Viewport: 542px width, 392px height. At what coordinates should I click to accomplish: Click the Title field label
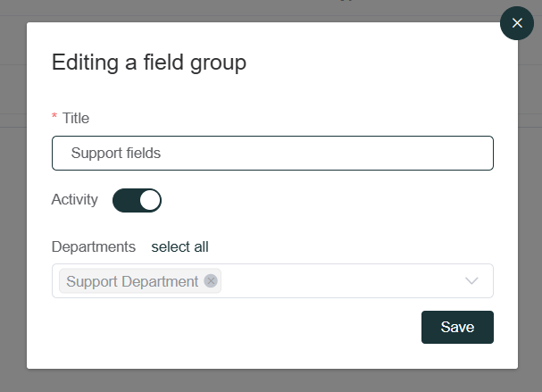pos(76,118)
